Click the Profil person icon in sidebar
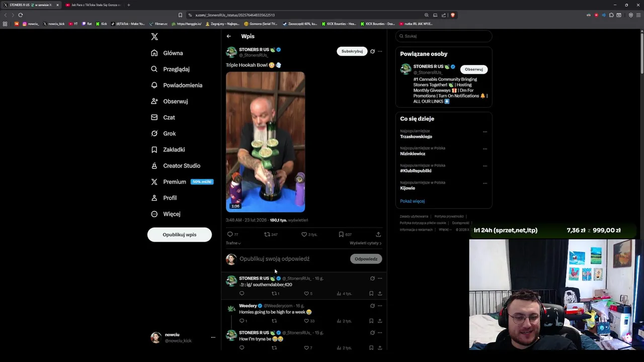 tap(154, 198)
